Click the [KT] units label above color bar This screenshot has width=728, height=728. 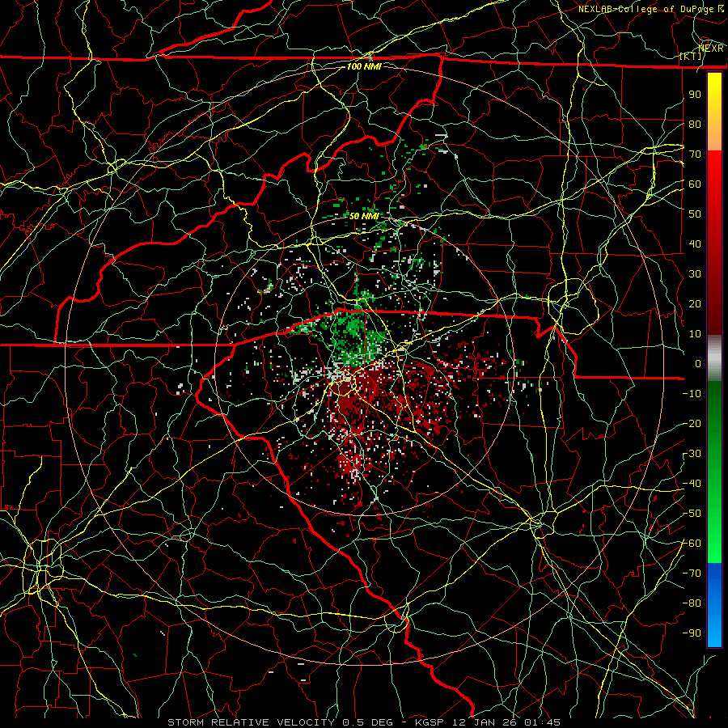(x=691, y=56)
